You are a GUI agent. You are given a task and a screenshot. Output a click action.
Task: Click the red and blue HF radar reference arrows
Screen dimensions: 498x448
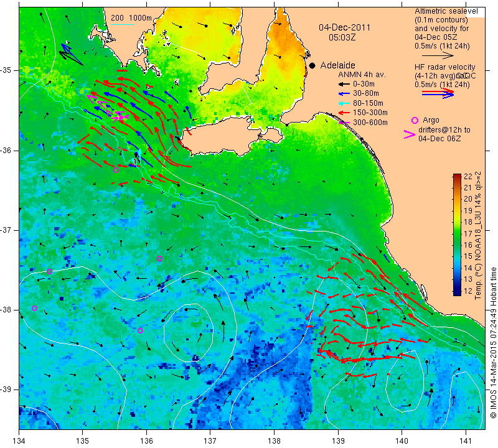(438, 93)
